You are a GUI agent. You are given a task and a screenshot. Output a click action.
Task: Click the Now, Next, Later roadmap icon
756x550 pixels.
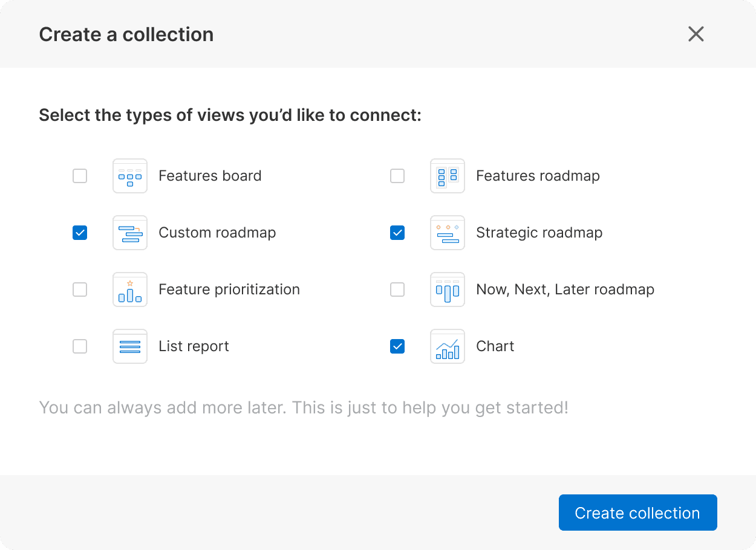click(x=448, y=290)
